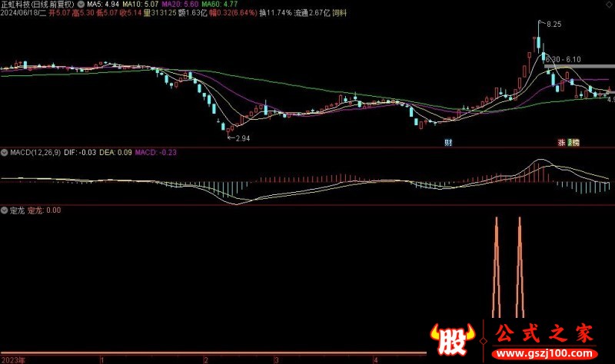Select the MA20: 5.60 label
The image size is (615, 364).
180,5
